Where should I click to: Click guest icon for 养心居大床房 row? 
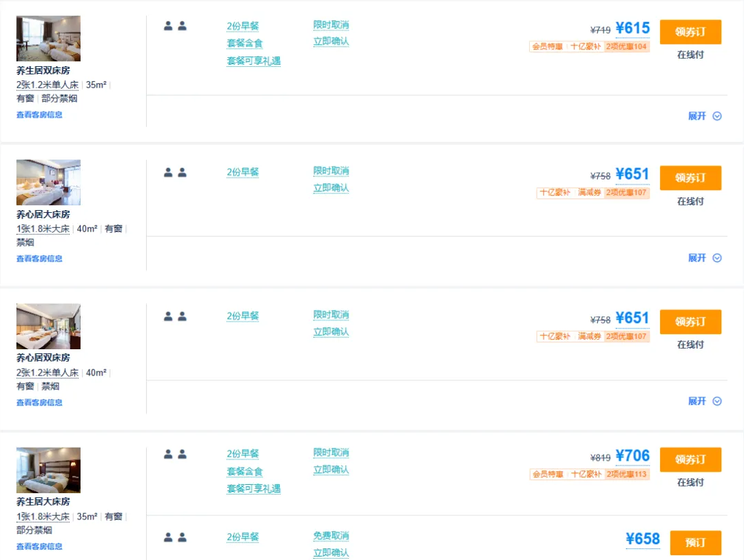[175, 172]
